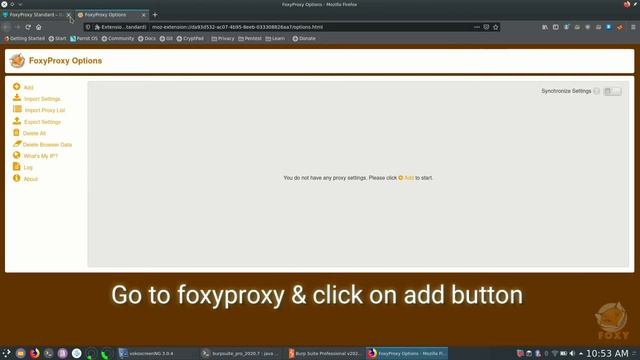The width and height of the screenshot is (640, 360).
Task: Switch to Burp Suite Professional in taskbar
Action: tap(324, 353)
